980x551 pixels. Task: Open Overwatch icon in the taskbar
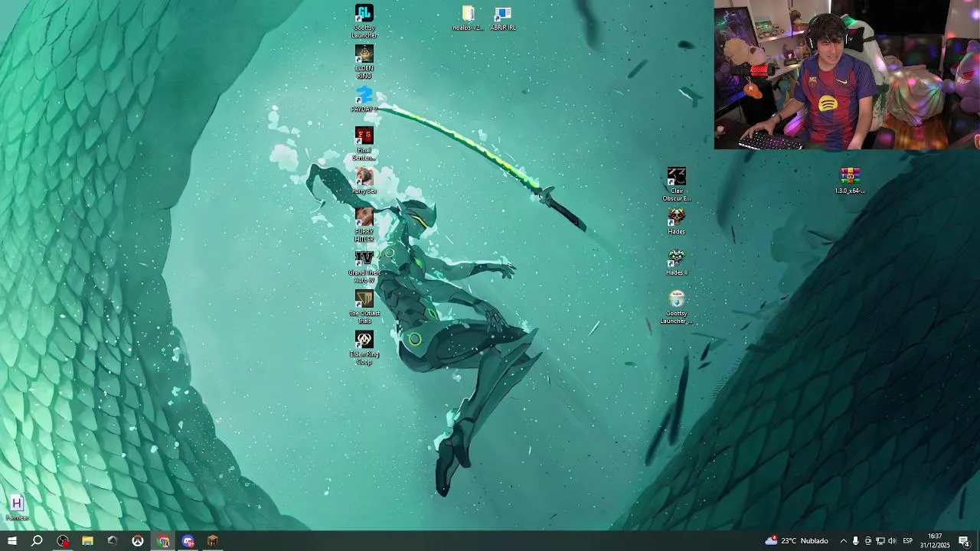click(x=138, y=541)
